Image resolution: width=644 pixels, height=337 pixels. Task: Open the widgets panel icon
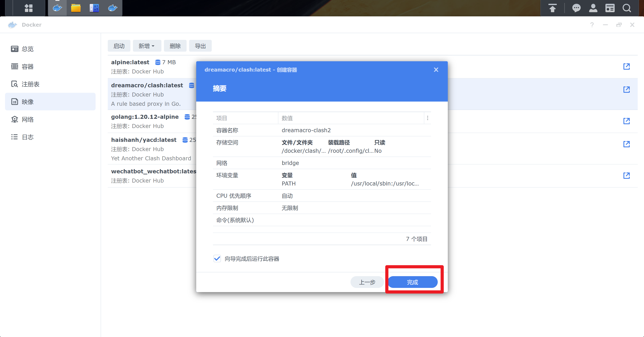pyautogui.click(x=610, y=8)
